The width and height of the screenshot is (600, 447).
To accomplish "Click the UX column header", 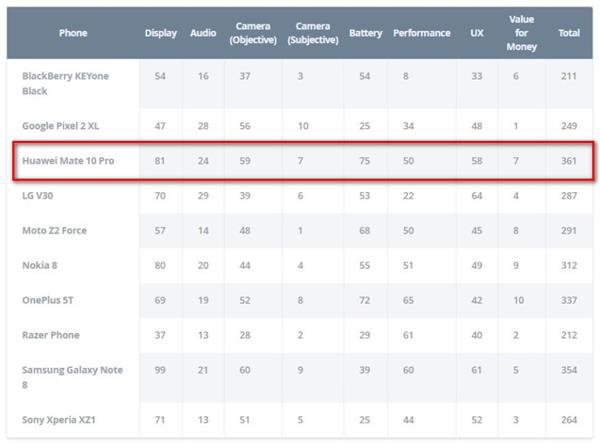I will 477,33.
